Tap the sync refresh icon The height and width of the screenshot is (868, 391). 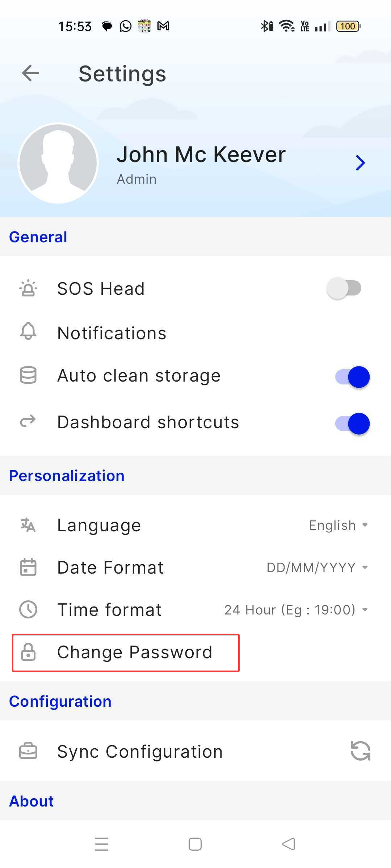[x=360, y=751]
